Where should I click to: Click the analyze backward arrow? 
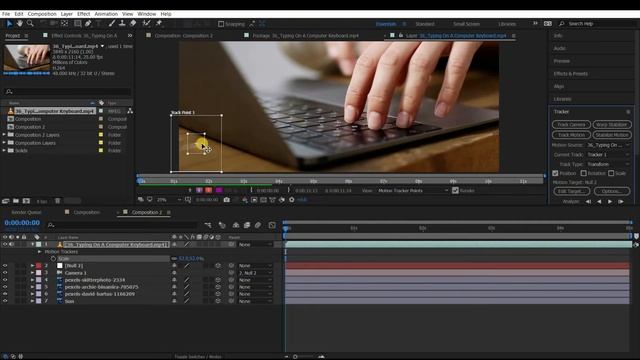tap(599, 202)
